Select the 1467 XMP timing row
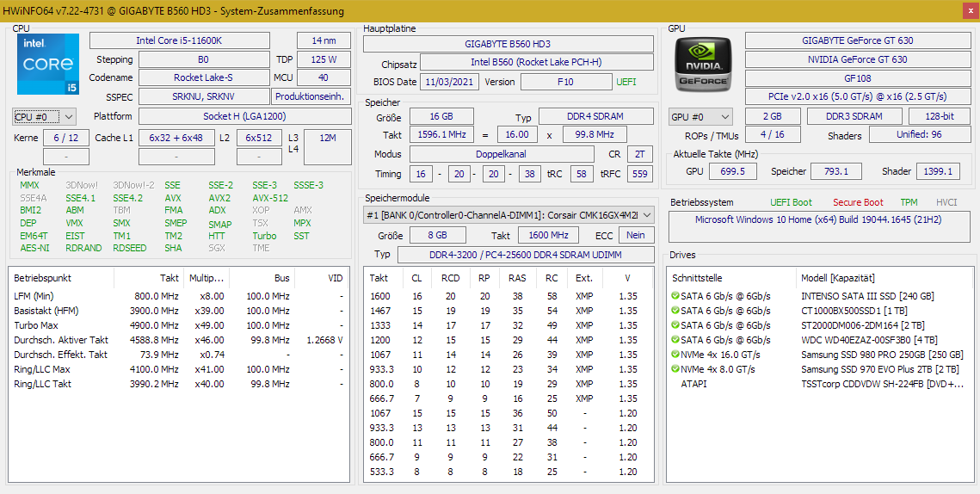The height and width of the screenshot is (494, 980). coord(508,311)
